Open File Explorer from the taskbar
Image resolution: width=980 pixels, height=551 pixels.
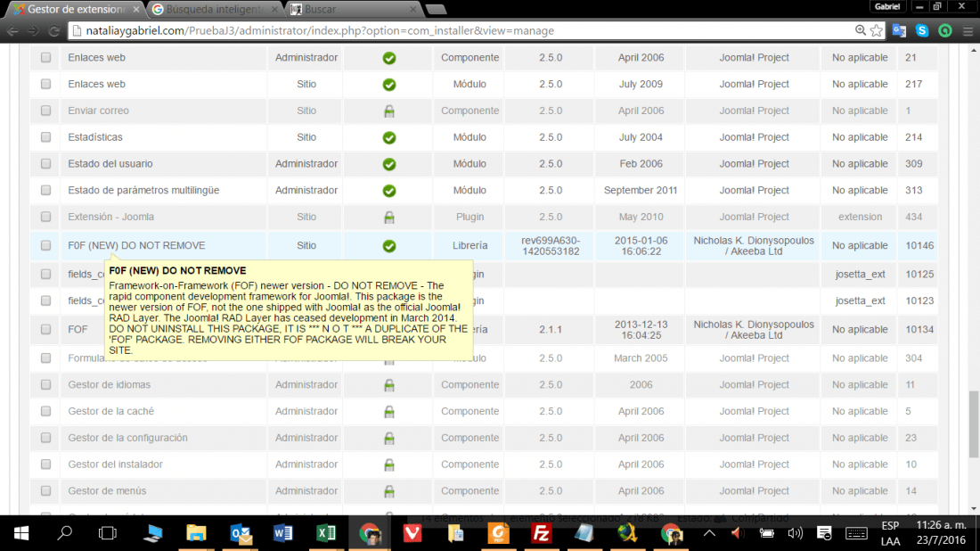coord(196,533)
